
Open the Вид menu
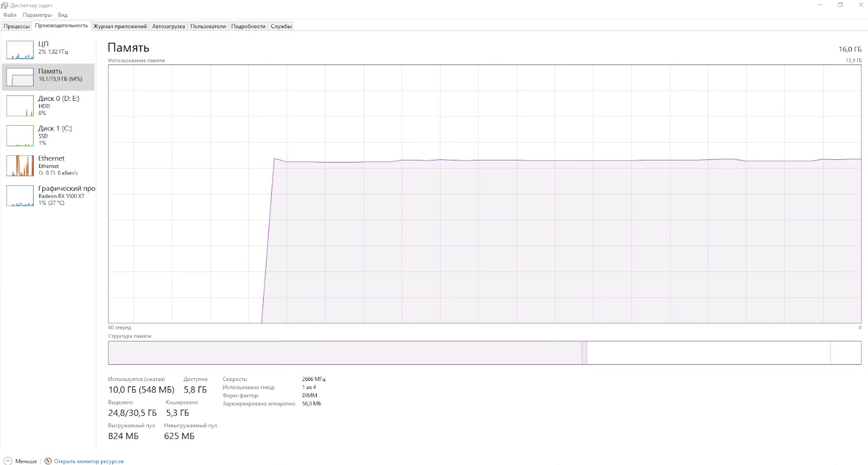[63, 15]
